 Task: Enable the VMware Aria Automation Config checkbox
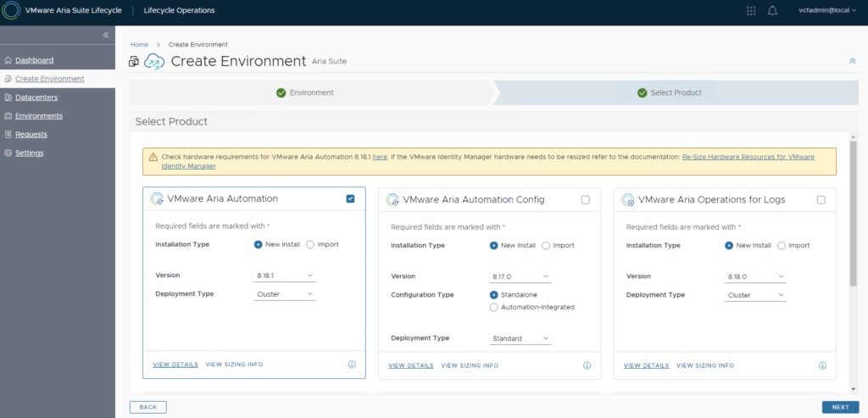(x=586, y=200)
